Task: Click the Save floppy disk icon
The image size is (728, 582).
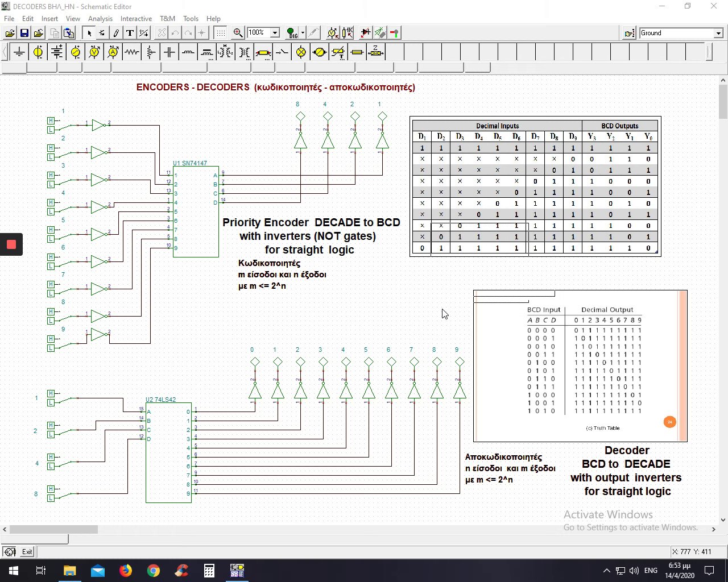Action: pos(24,33)
